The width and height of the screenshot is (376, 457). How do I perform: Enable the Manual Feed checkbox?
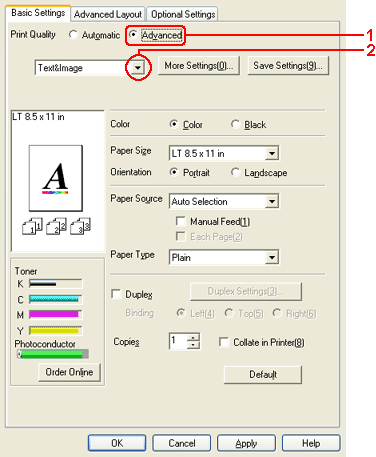[x=181, y=221]
